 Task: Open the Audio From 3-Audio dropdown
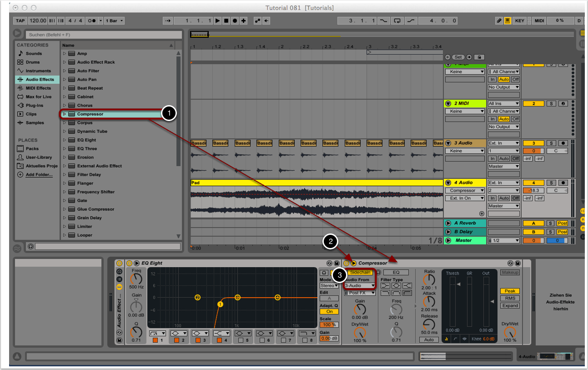click(x=359, y=286)
